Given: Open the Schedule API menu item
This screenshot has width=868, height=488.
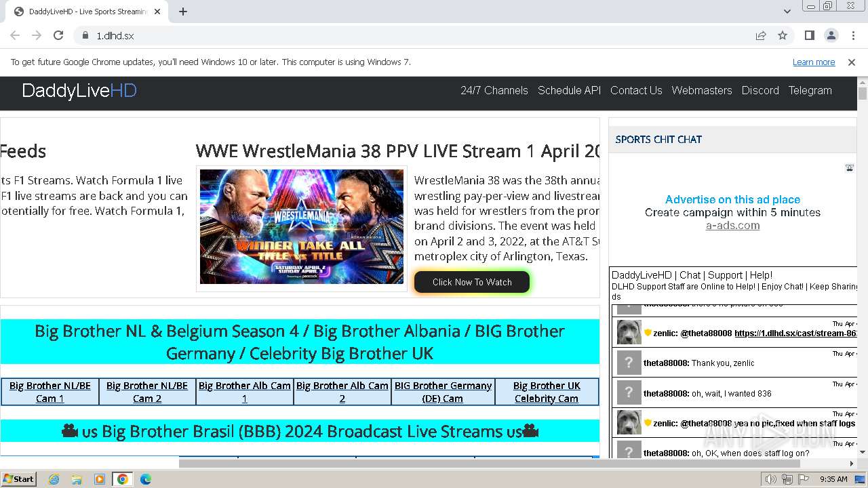Looking at the screenshot, I should [x=569, y=90].
